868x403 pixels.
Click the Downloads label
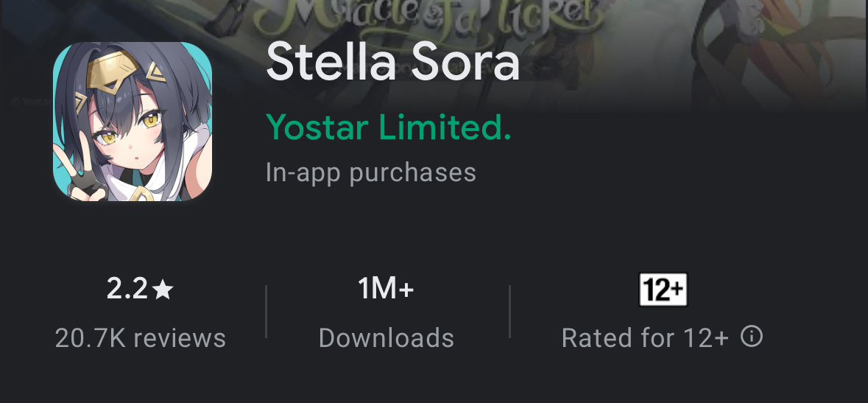386,338
